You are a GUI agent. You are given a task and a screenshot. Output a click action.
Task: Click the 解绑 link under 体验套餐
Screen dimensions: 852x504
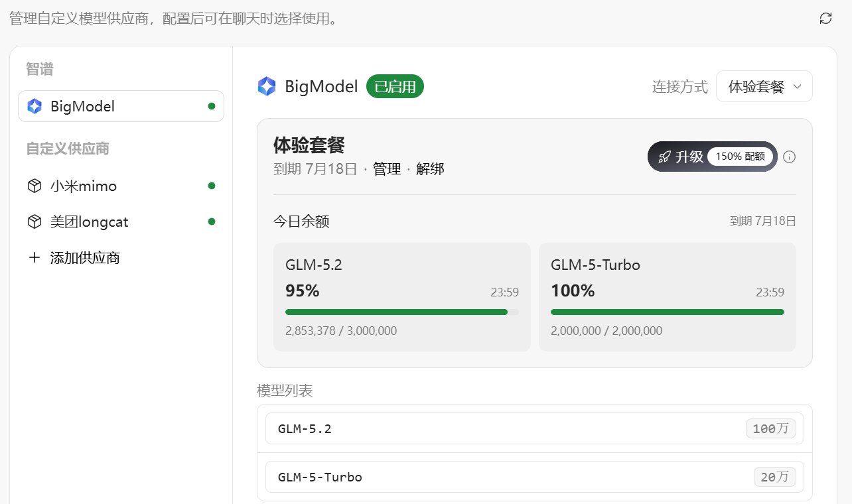430,169
